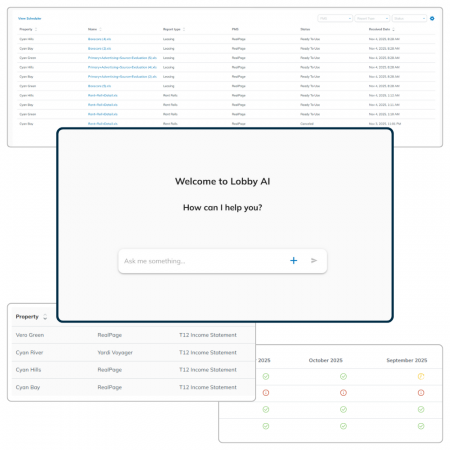
Task: Toggle Property sort arrows in the T12 table
Action: tap(45, 317)
